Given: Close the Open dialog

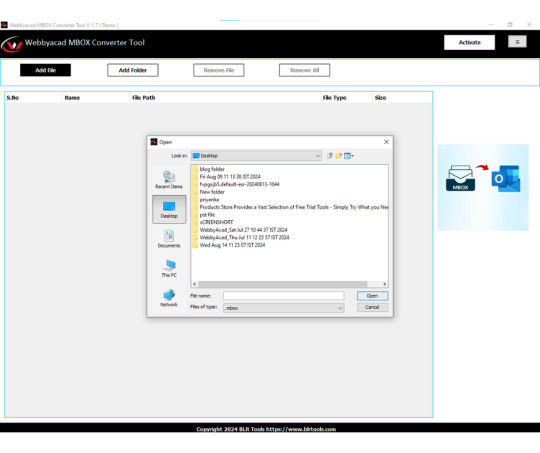Looking at the screenshot, I should pyautogui.click(x=386, y=142).
